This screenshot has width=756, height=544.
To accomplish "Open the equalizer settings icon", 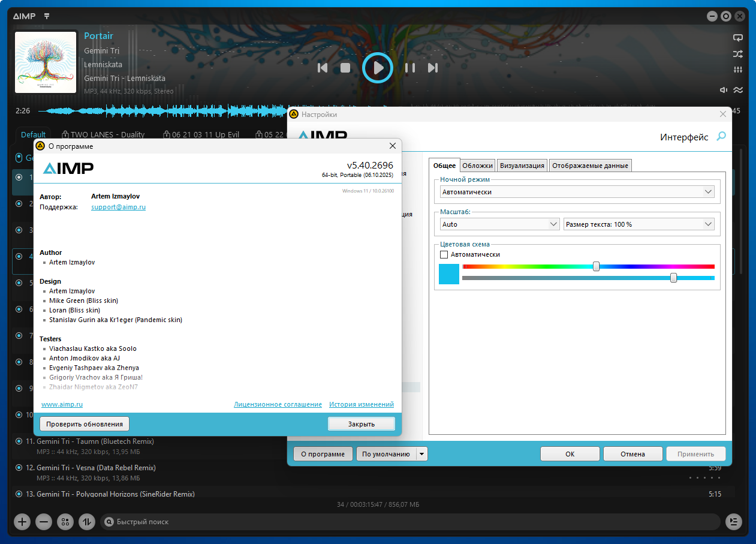I will (737, 70).
